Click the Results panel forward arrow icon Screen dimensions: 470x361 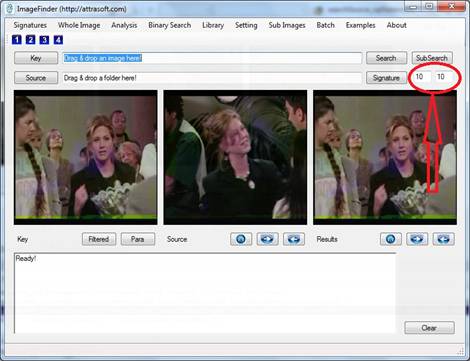(417, 239)
